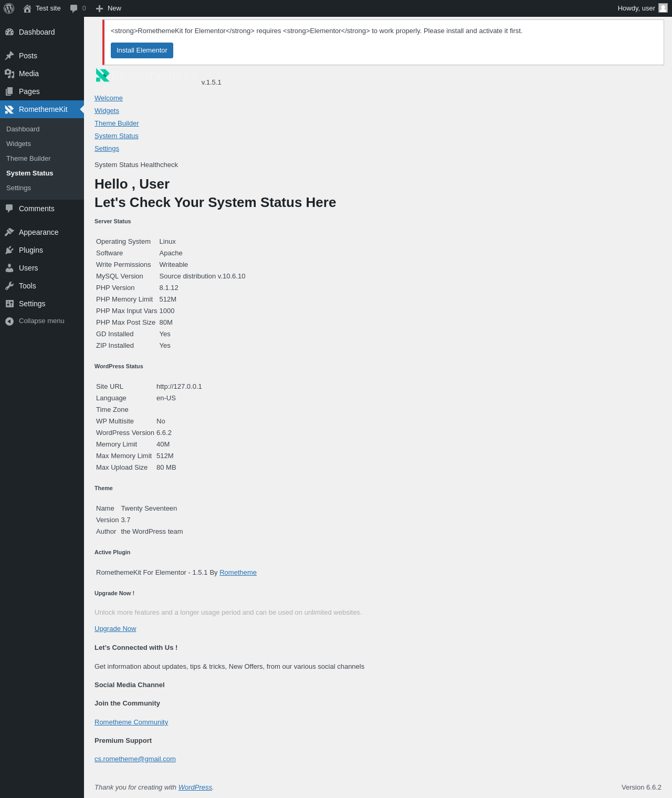Open the WordPress footer link

click(x=195, y=787)
